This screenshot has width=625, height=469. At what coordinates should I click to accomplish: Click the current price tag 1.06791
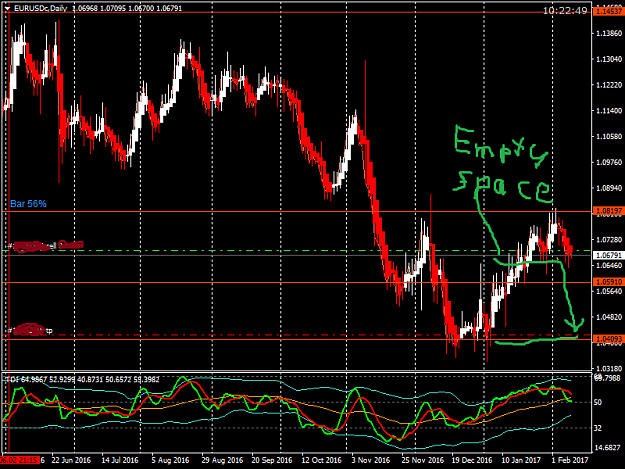click(x=608, y=255)
